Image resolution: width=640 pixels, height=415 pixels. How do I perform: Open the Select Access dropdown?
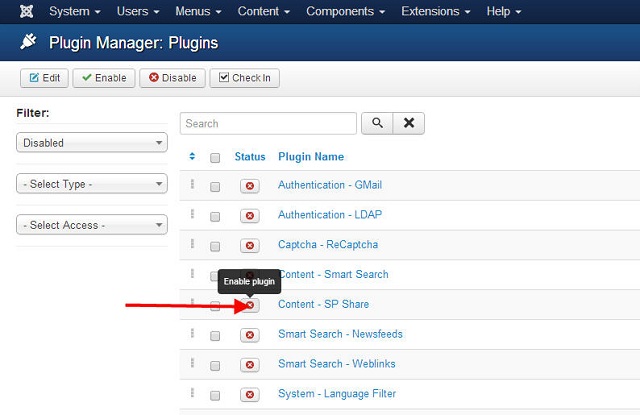click(x=92, y=225)
